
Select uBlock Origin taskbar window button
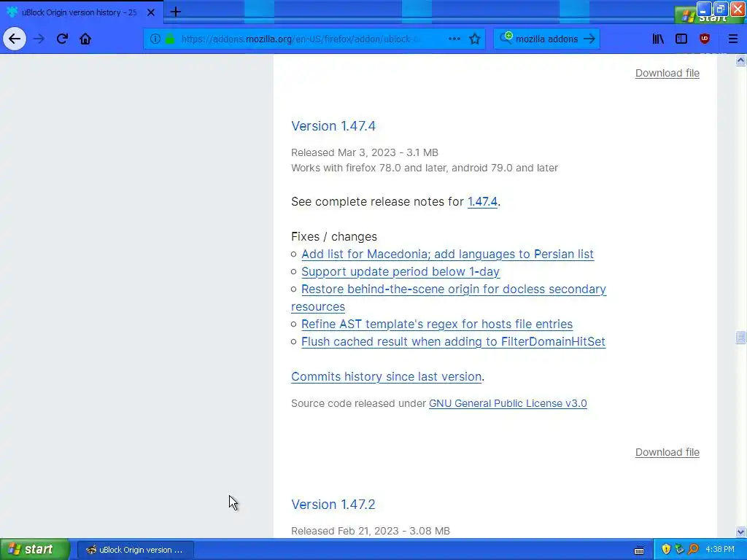click(x=135, y=550)
